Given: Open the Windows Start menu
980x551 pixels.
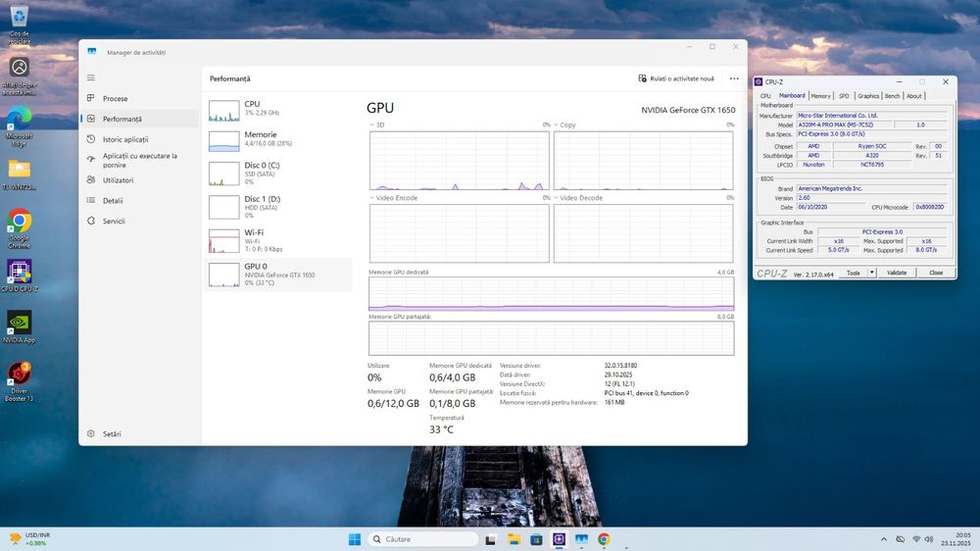Looking at the screenshot, I should tap(355, 539).
